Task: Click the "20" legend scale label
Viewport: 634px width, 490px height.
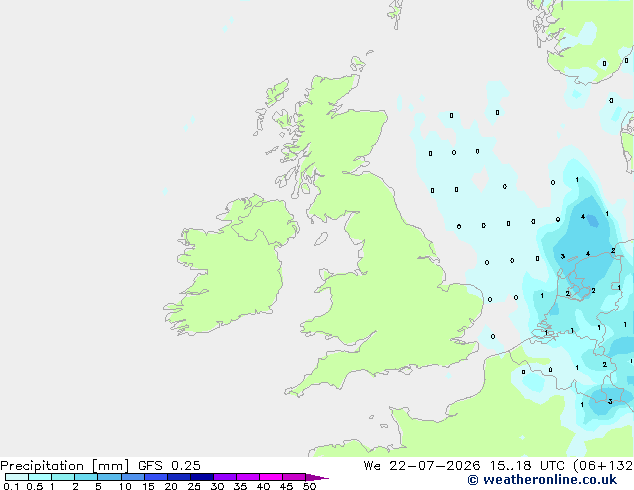Action: tap(171, 486)
